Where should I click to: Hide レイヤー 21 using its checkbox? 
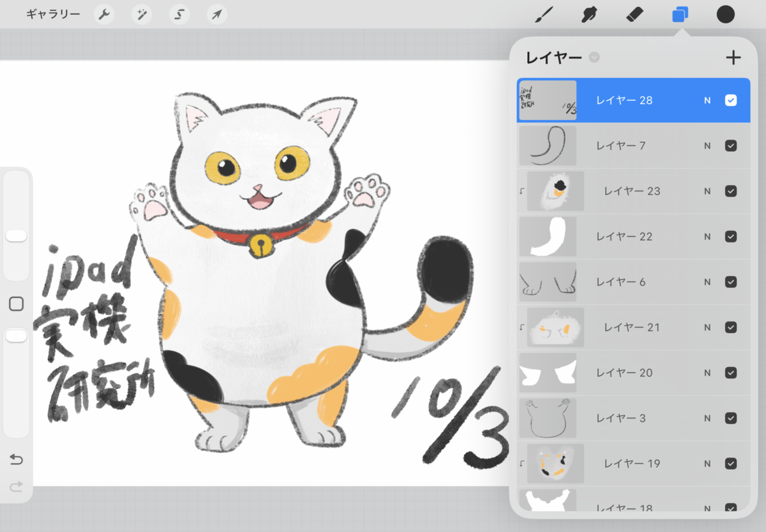731,327
